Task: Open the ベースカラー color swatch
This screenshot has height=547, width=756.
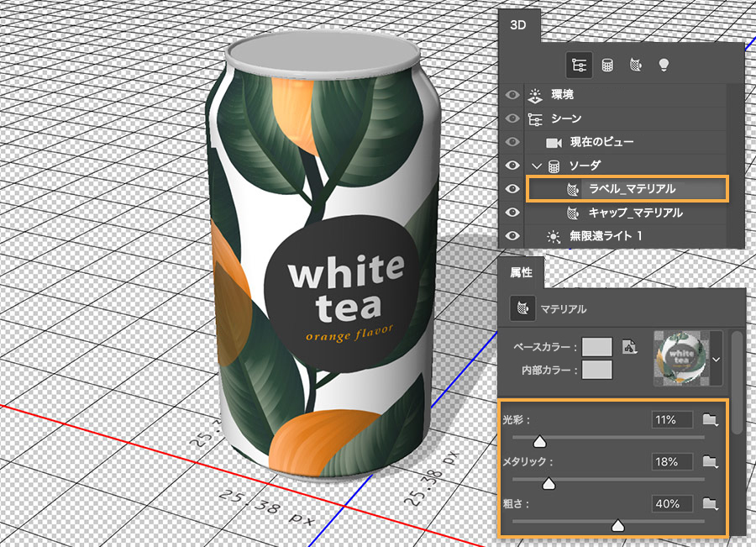Action: (597, 346)
